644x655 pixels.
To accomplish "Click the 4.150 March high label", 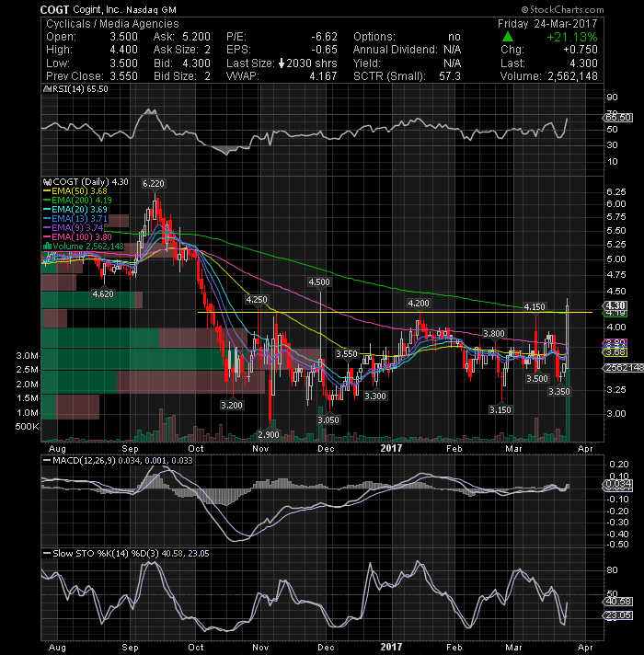I will (x=535, y=307).
